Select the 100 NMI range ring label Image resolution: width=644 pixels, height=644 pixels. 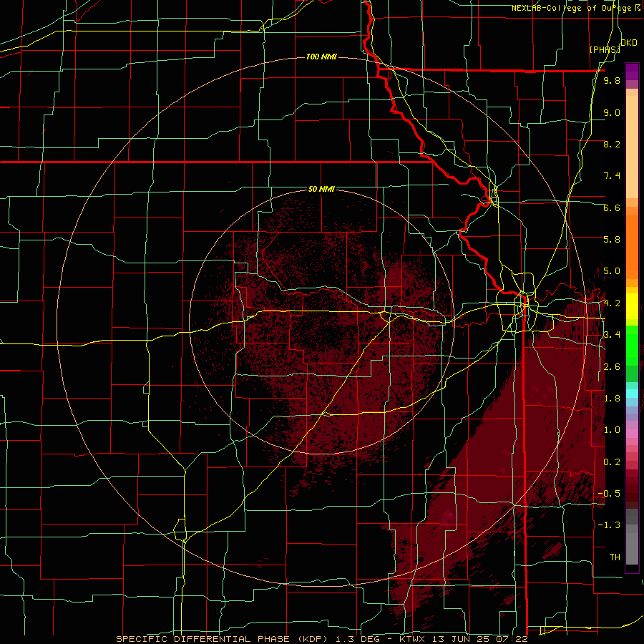click(x=321, y=57)
